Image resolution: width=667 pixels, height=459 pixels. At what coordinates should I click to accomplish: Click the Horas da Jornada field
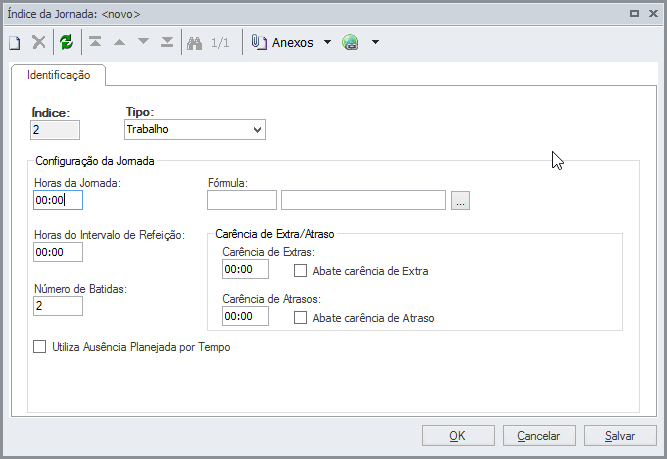58,200
